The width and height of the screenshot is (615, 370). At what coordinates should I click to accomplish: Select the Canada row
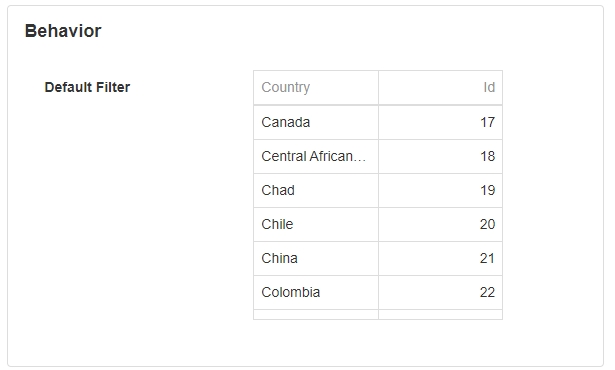[378, 122]
